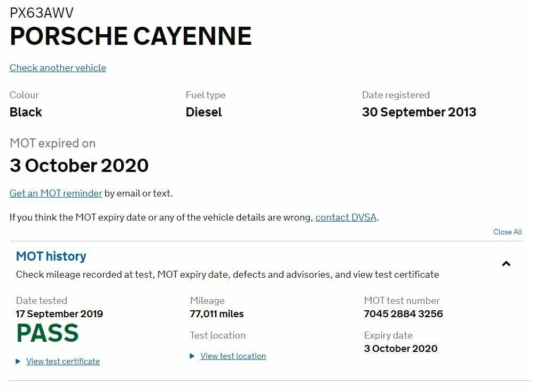Expand the View test certificate details
Viewport: 534px width, 392px height.
62,361
